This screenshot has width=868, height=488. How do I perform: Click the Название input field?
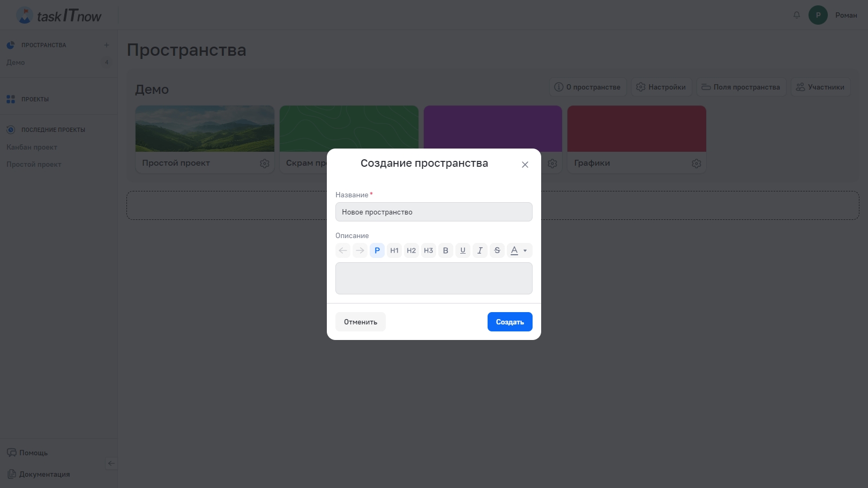tap(434, 212)
